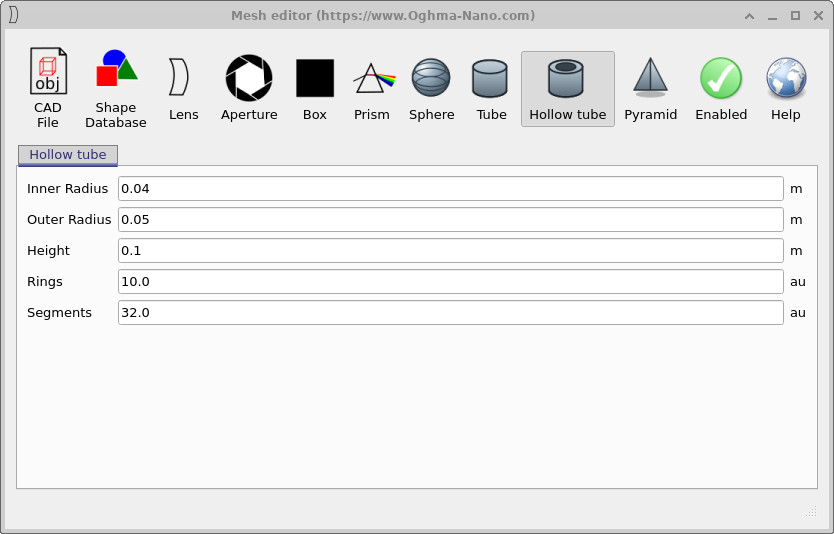Click the Inner Radius input field
The height and width of the screenshot is (534, 834).
pos(450,189)
